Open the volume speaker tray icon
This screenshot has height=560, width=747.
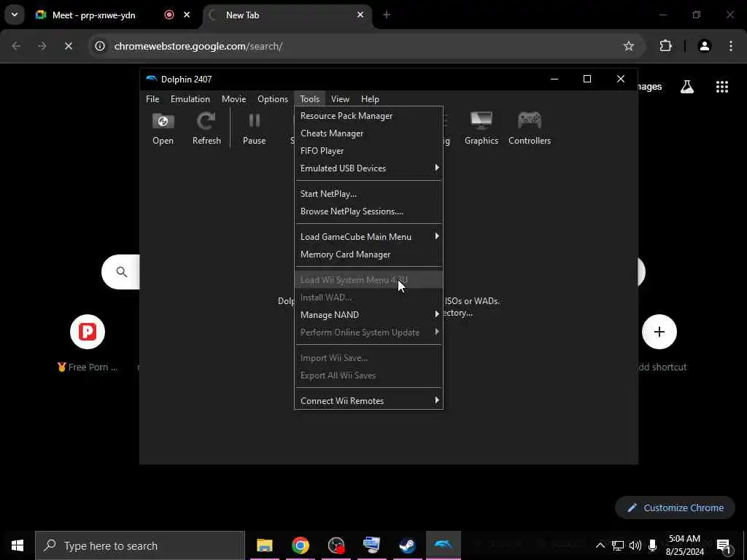point(635,545)
